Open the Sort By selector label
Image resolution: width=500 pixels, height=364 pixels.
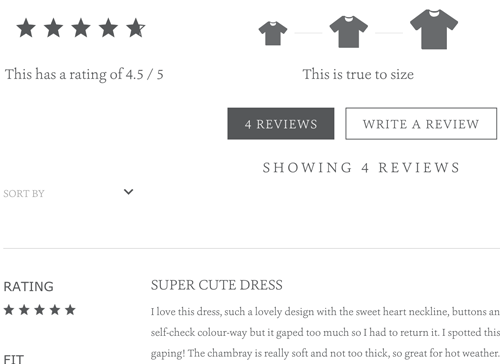point(24,194)
